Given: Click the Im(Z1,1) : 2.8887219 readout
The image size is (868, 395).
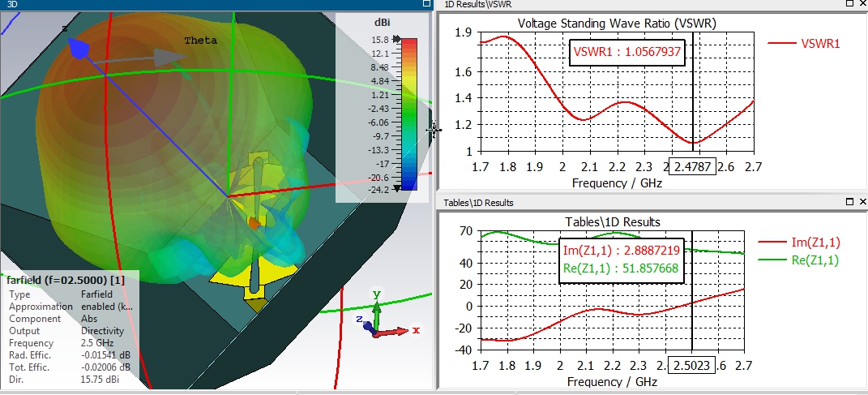Looking at the screenshot, I should coord(621,251).
